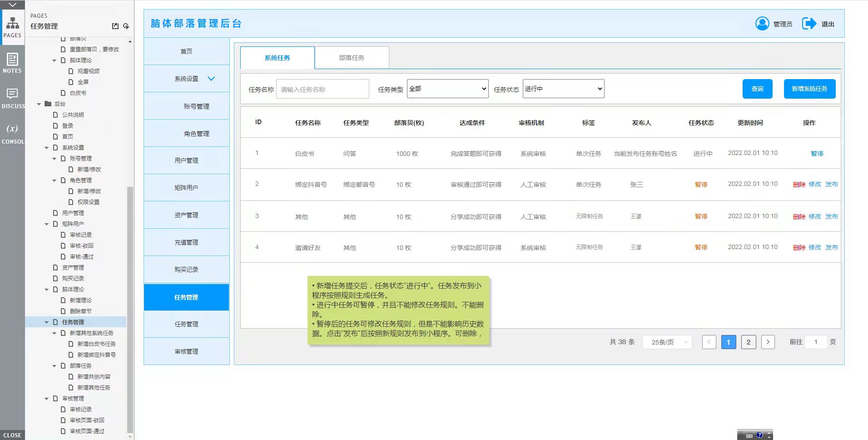Click the 退出 text link
Screen dimensions: 868x440
[828, 24]
